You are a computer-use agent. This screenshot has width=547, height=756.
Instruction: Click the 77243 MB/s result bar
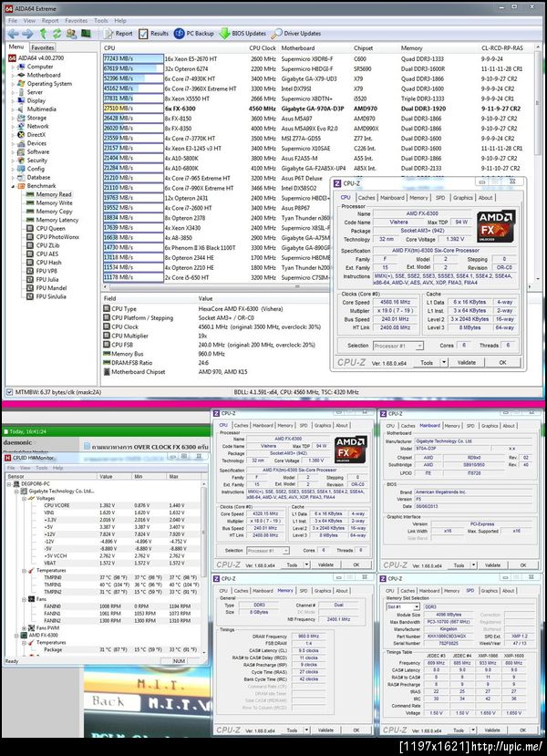pos(133,59)
